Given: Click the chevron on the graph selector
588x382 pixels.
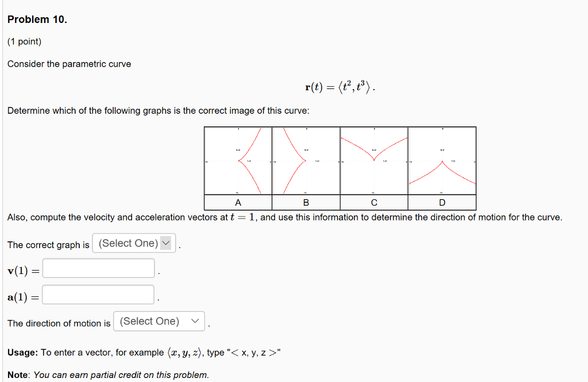Looking at the screenshot, I should (x=166, y=243).
